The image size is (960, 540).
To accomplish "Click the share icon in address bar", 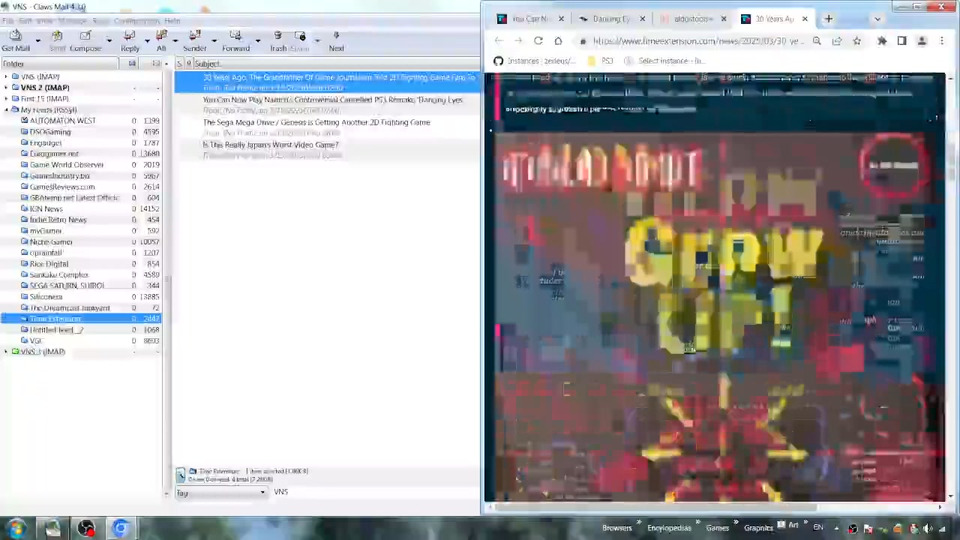I will 837,41.
